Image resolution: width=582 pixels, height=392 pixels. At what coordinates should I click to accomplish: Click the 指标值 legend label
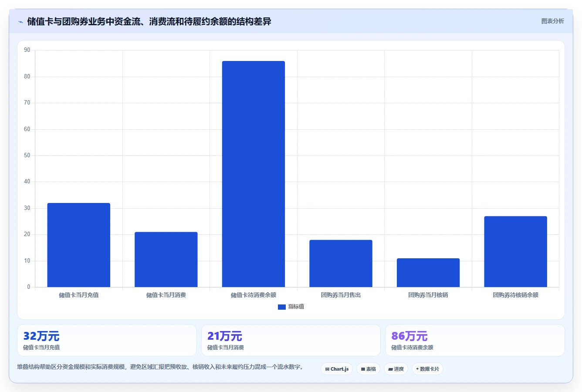pyautogui.click(x=296, y=307)
